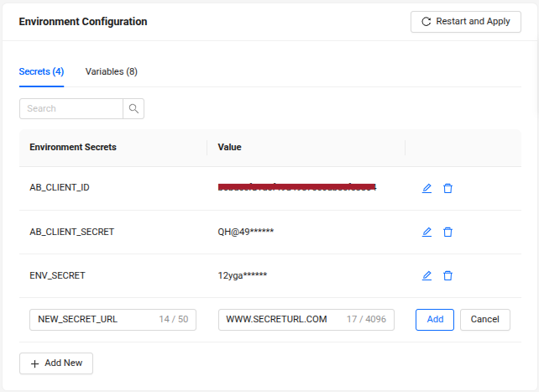This screenshot has width=539, height=392.
Task: Click the Value column header
Action: pos(229,147)
